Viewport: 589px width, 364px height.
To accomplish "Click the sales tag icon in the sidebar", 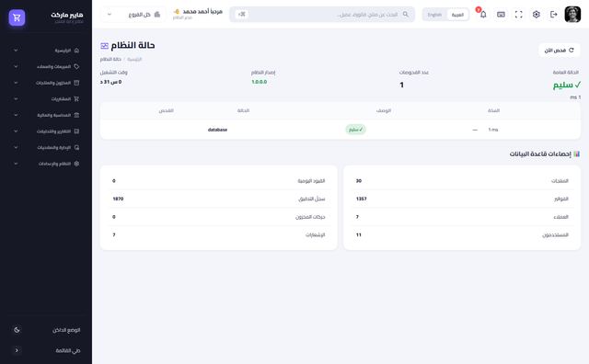I will 76,66.
